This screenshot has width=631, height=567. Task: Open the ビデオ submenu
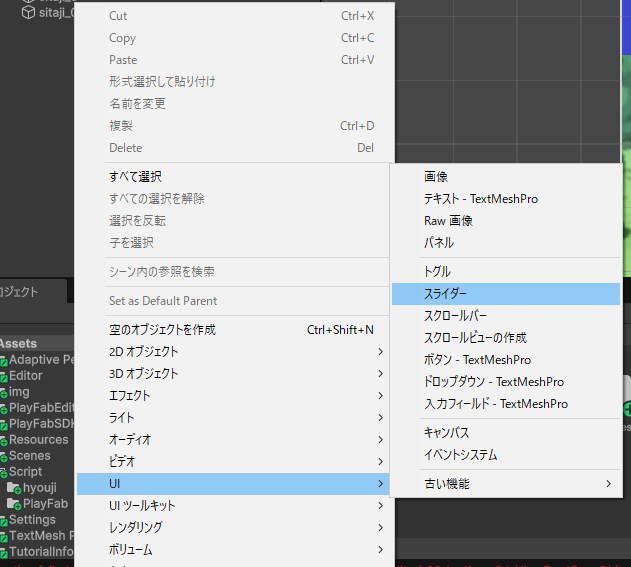tap(233, 462)
